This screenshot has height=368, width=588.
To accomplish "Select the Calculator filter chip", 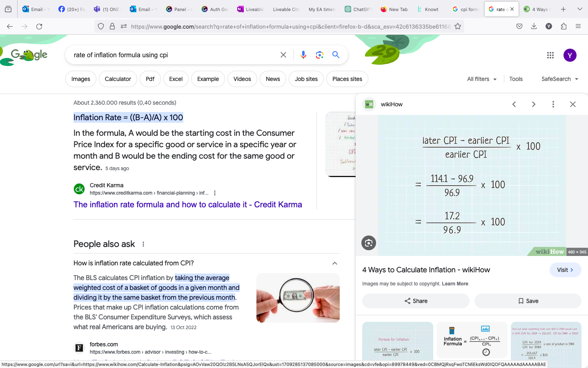I will [118, 79].
